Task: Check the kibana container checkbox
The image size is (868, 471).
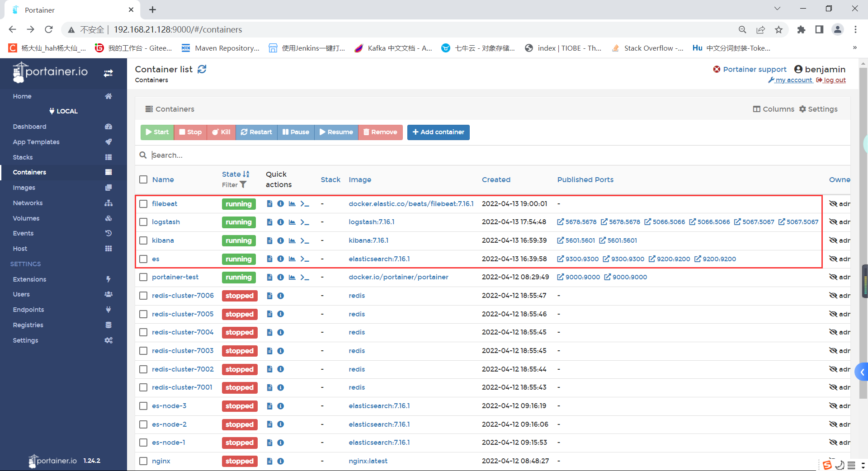Action: 143,240
